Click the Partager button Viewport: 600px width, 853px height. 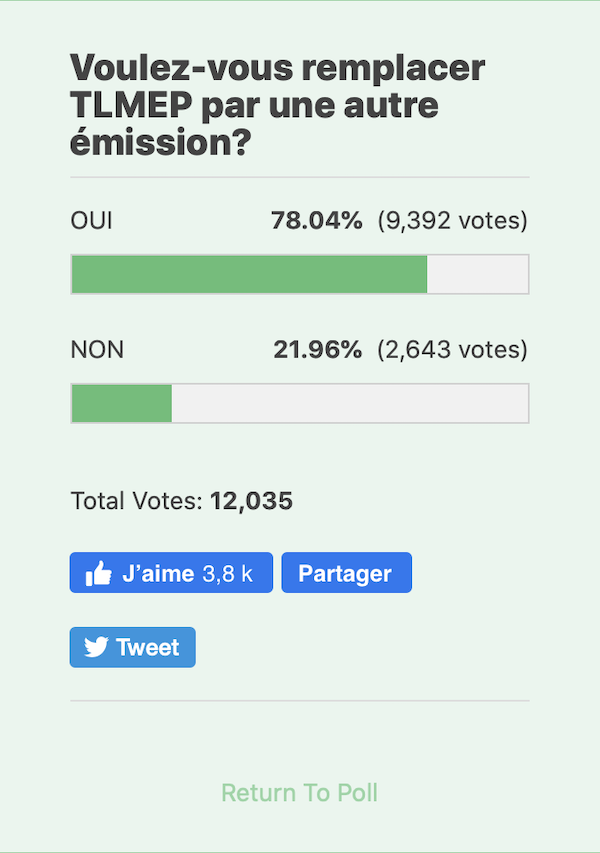click(346, 573)
